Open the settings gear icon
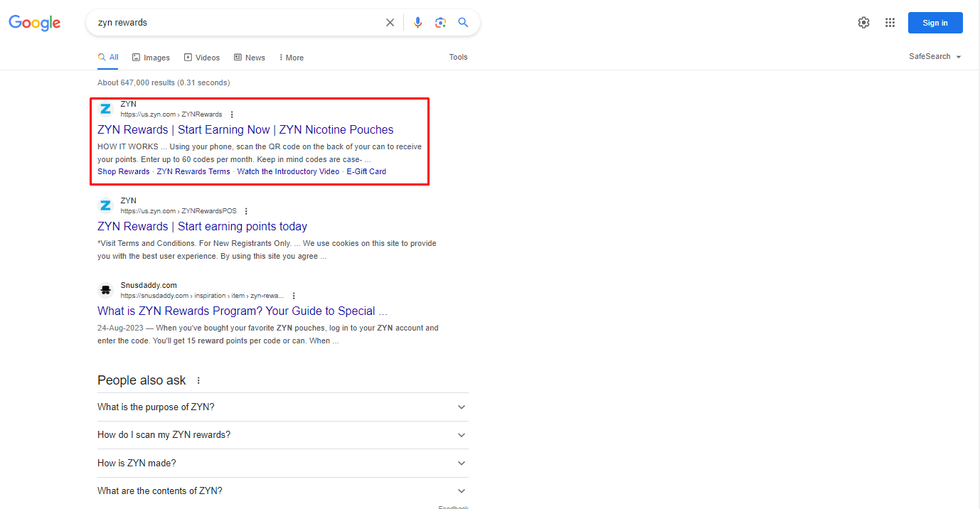Viewport: 980px width, 509px height. pyautogui.click(x=863, y=23)
